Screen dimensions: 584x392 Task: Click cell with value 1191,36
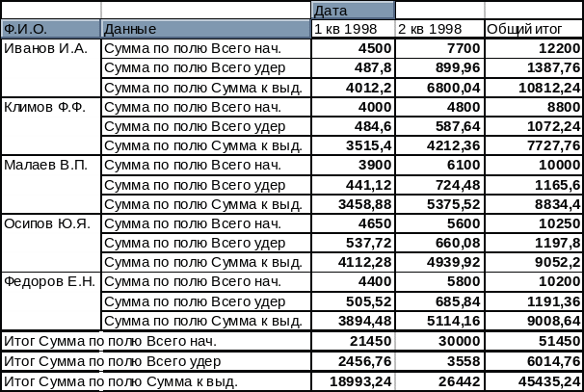pos(534,301)
